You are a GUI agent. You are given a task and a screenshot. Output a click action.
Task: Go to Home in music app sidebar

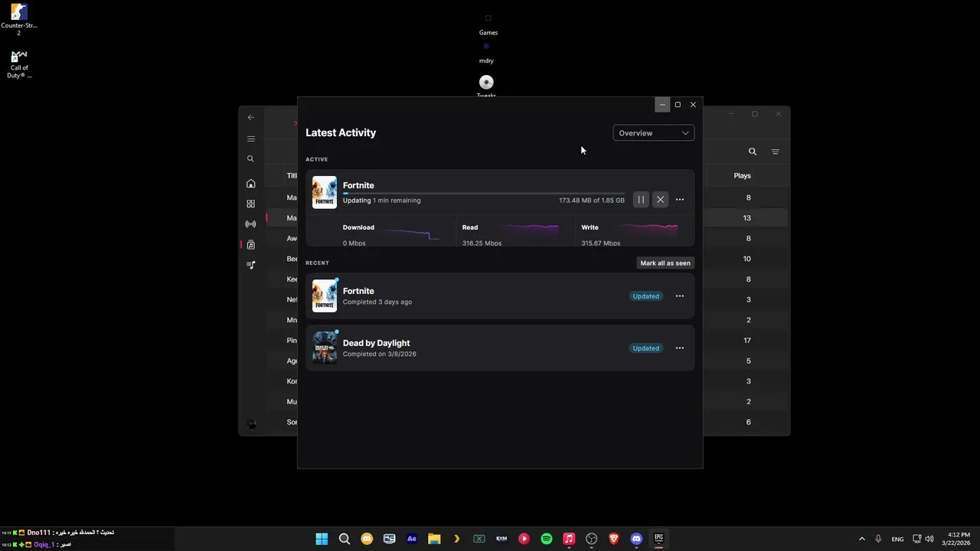tap(250, 184)
